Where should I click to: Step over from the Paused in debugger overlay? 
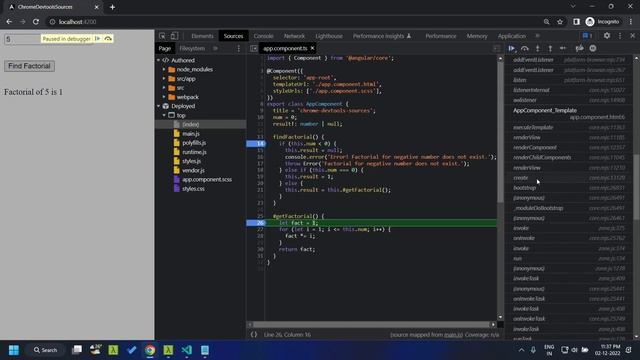click(108, 39)
